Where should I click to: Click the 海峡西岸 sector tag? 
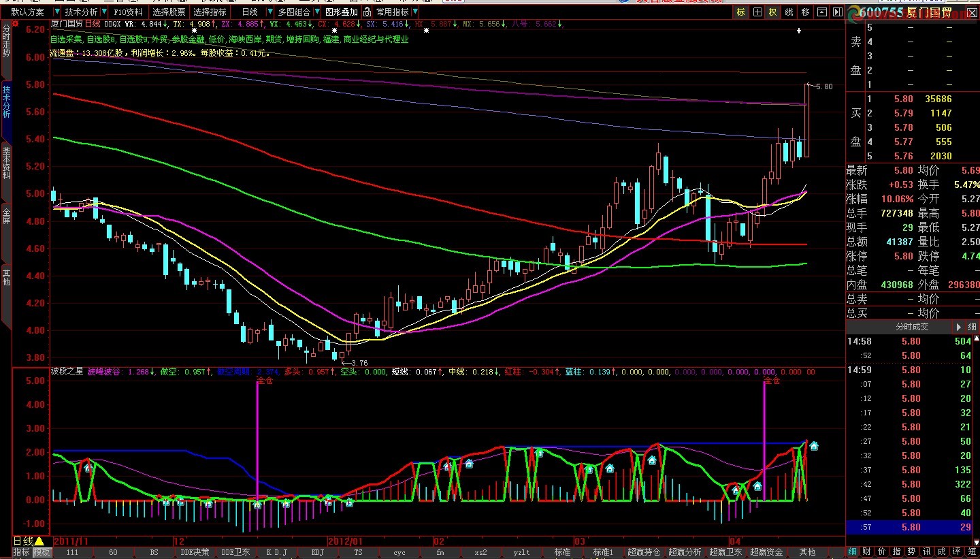coord(246,39)
